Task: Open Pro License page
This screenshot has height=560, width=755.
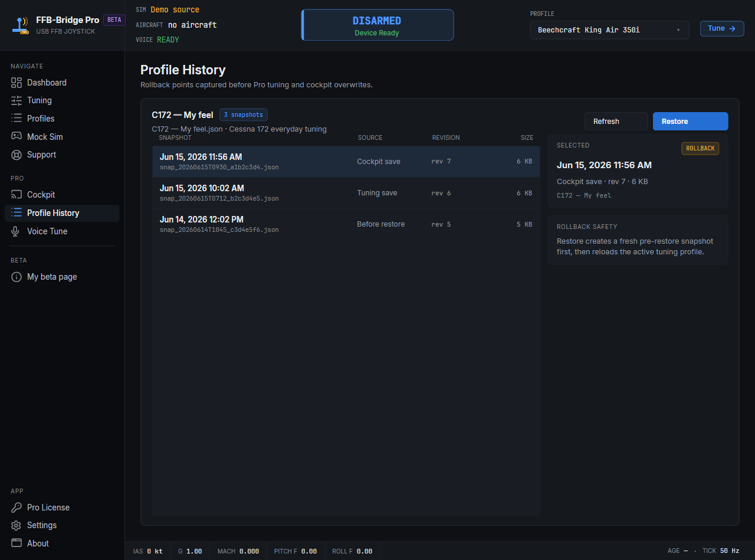Action: [62, 507]
